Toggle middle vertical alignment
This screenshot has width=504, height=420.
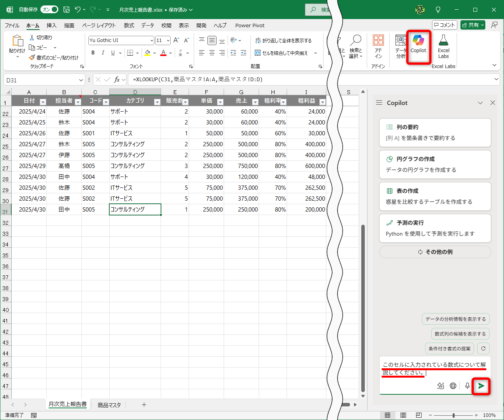tap(212, 40)
